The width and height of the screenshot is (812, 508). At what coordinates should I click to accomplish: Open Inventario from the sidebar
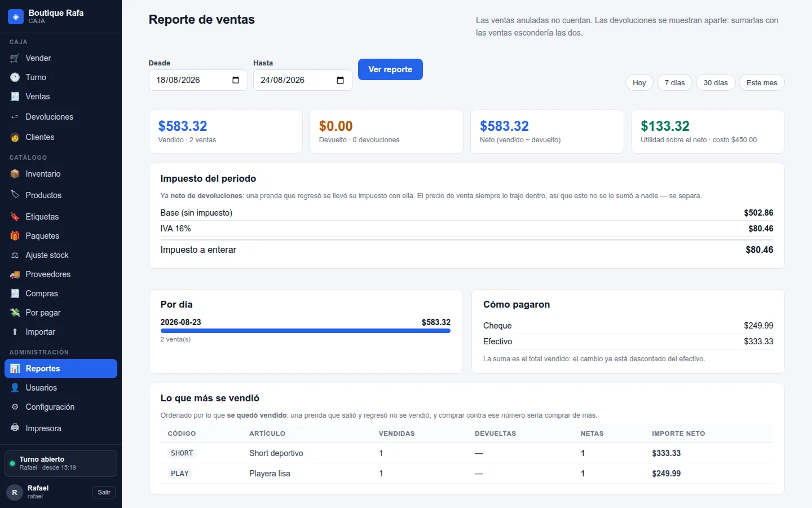pos(61,174)
